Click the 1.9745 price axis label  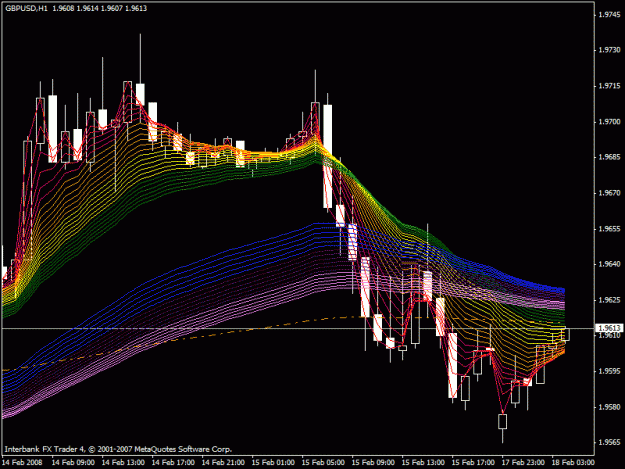click(x=610, y=15)
